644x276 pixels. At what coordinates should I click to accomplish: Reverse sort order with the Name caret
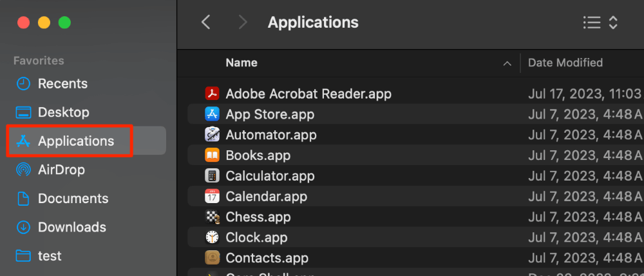(x=507, y=63)
